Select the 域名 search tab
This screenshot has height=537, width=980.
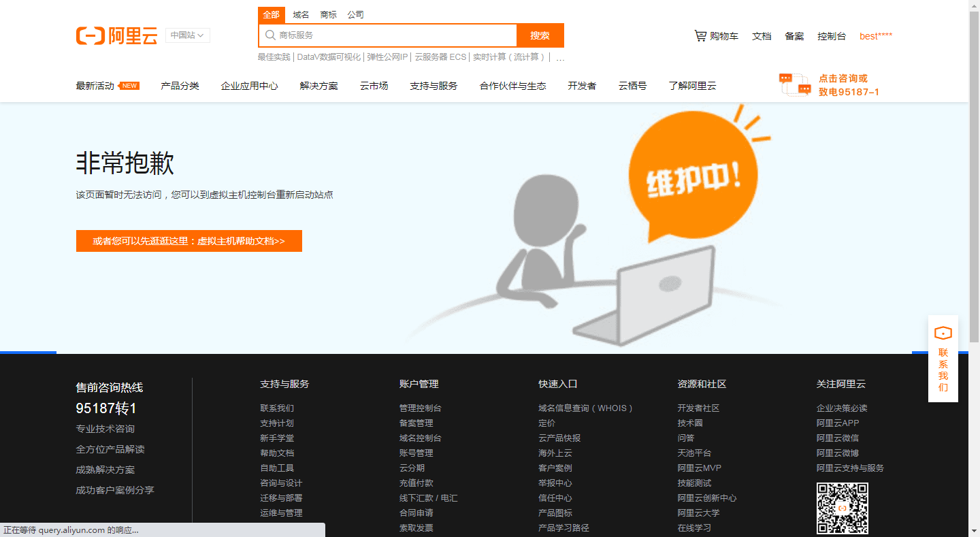click(x=301, y=15)
